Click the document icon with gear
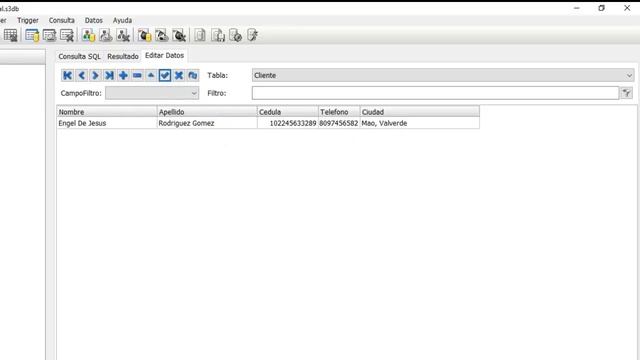 pyautogui.click(x=236, y=36)
